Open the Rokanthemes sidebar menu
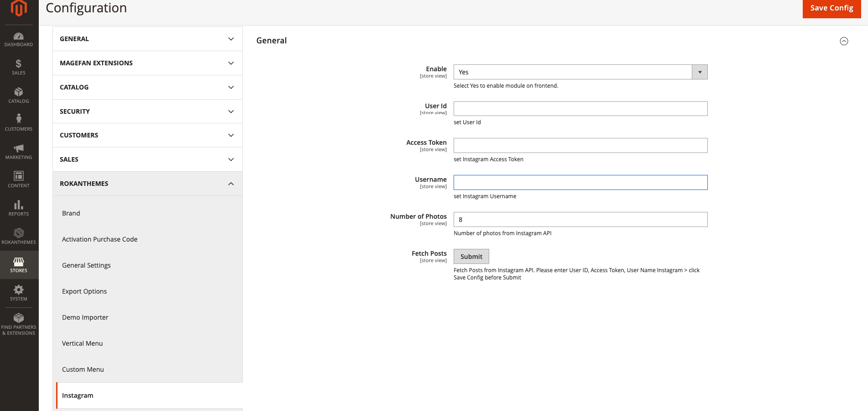Image resolution: width=868 pixels, height=411 pixels. 19,237
